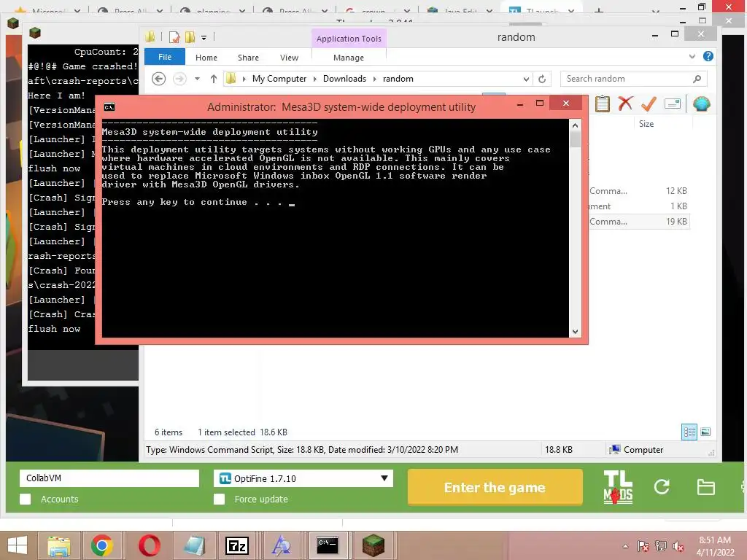747x560 pixels.
Task: Open the OptiFine 1.7.10 version dropdown
Action: [384, 478]
